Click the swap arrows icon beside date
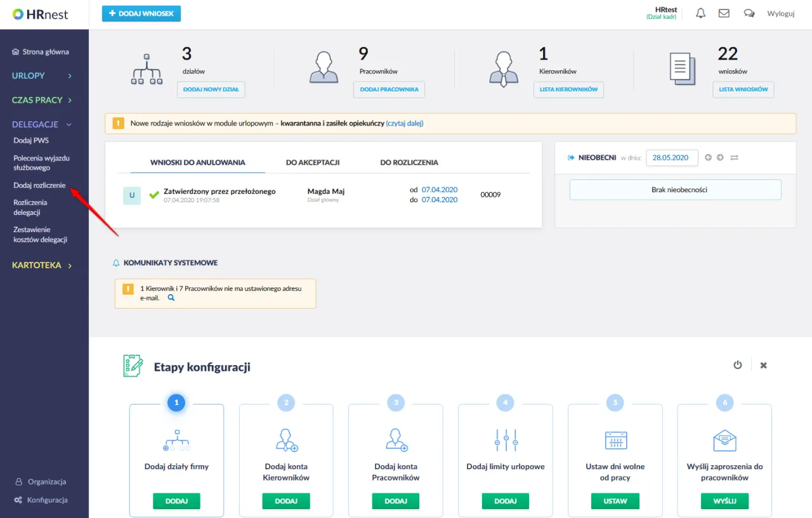The image size is (812, 518). click(x=734, y=158)
